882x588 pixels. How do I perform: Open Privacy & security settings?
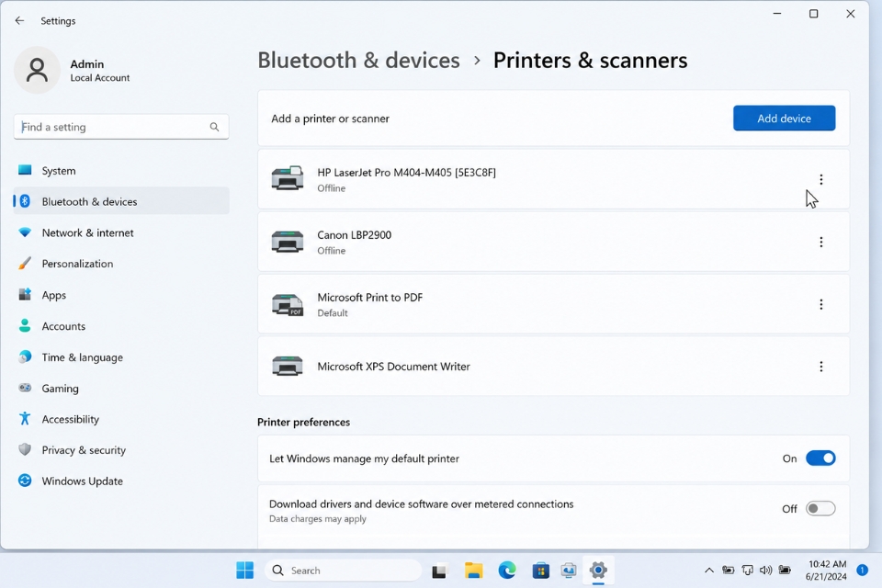[121, 449]
